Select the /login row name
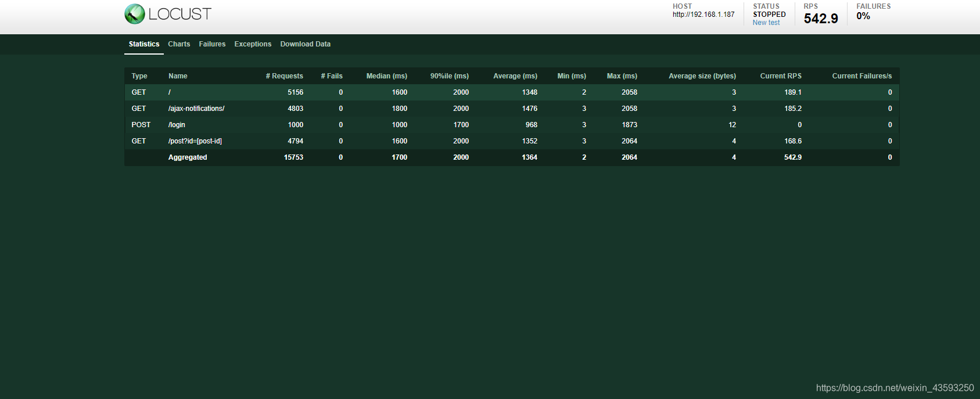This screenshot has width=980, height=399. (x=177, y=125)
